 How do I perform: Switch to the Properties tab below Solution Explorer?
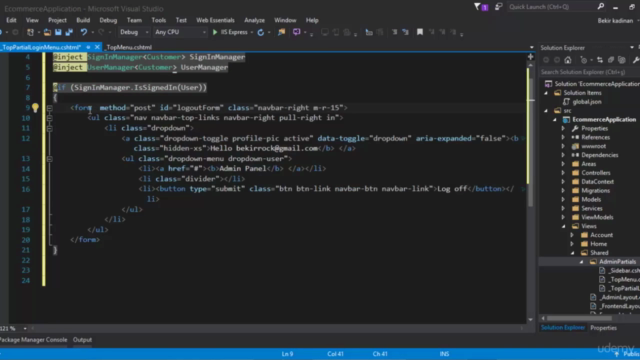[603, 328]
